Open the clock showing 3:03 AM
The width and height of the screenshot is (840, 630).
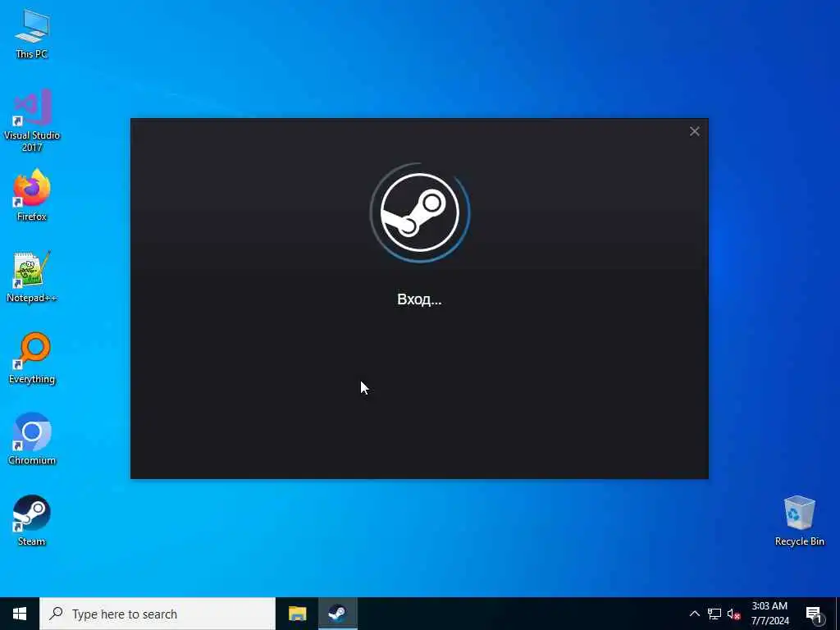pos(769,614)
